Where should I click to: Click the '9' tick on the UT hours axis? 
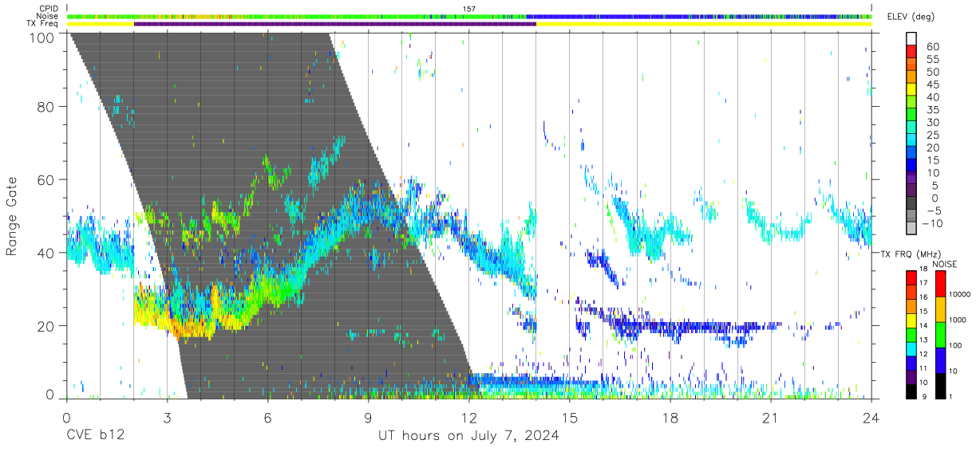point(368,417)
